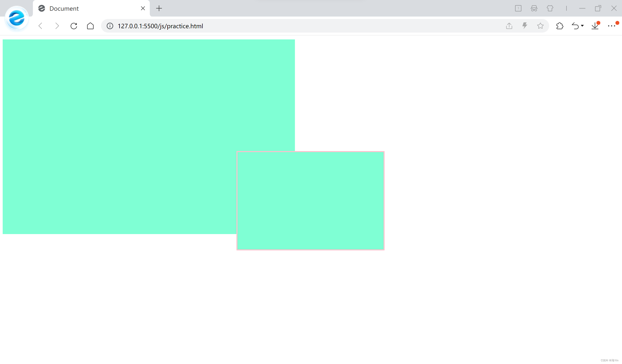The height and width of the screenshot is (364, 622).
Task: Open the extensions puzzle icon
Action: coord(560,26)
